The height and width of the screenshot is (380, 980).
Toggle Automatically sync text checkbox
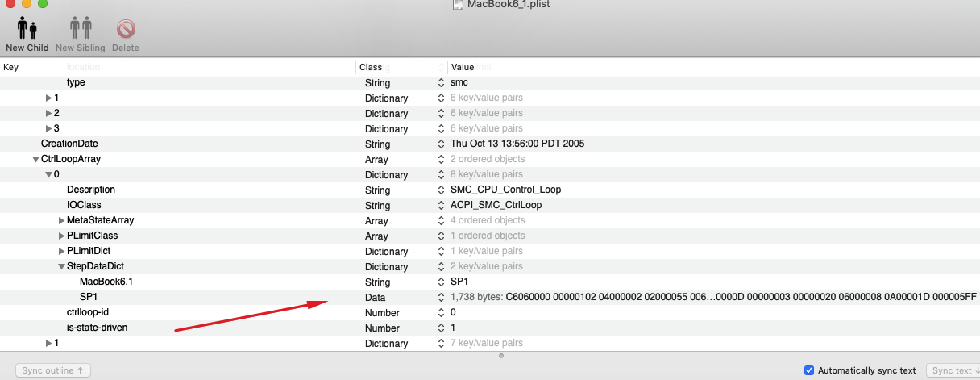pyautogui.click(x=809, y=370)
